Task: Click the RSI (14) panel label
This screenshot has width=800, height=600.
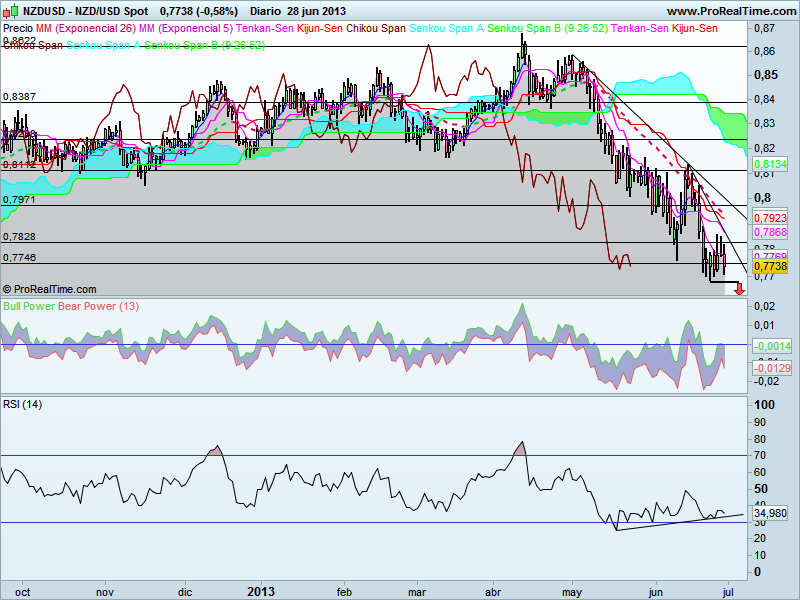Action: click(x=25, y=404)
